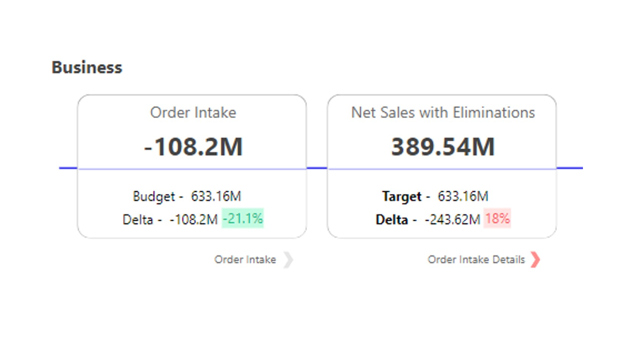The image size is (644, 362).
Task: Click the 389.54M headline value
Action: pyautogui.click(x=443, y=147)
